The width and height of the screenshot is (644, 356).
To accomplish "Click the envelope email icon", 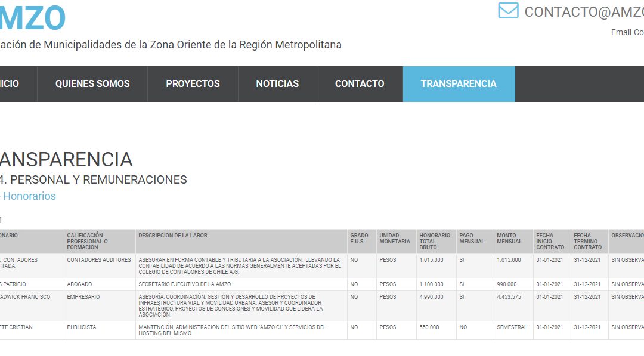I will pyautogui.click(x=508, y=11).
